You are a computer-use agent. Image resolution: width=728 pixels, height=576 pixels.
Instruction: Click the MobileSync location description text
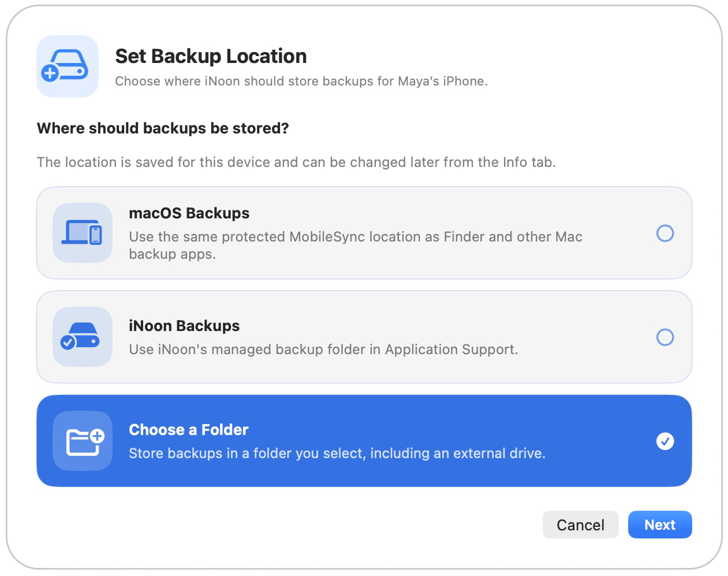356,246
